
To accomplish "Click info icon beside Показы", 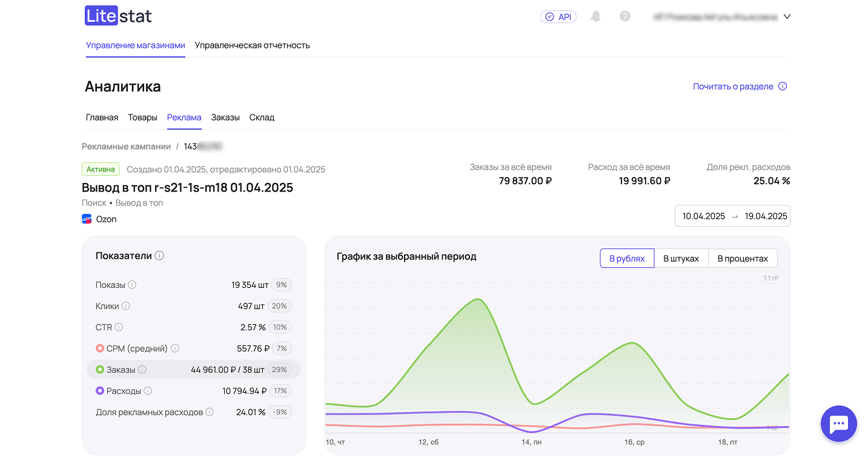I will [132, 285].
